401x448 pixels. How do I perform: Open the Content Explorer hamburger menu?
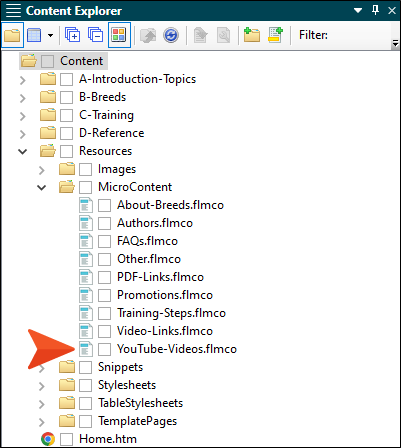point(13,11)
